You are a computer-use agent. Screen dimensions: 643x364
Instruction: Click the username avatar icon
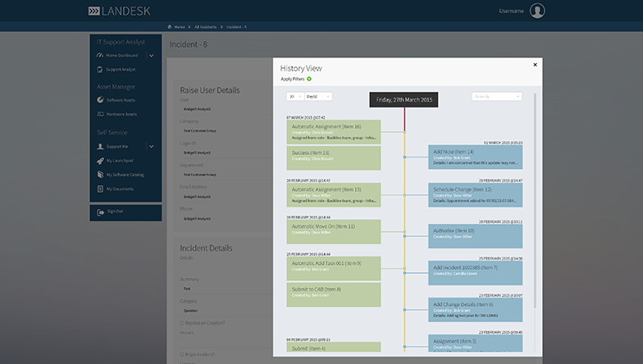click(537, 11)
